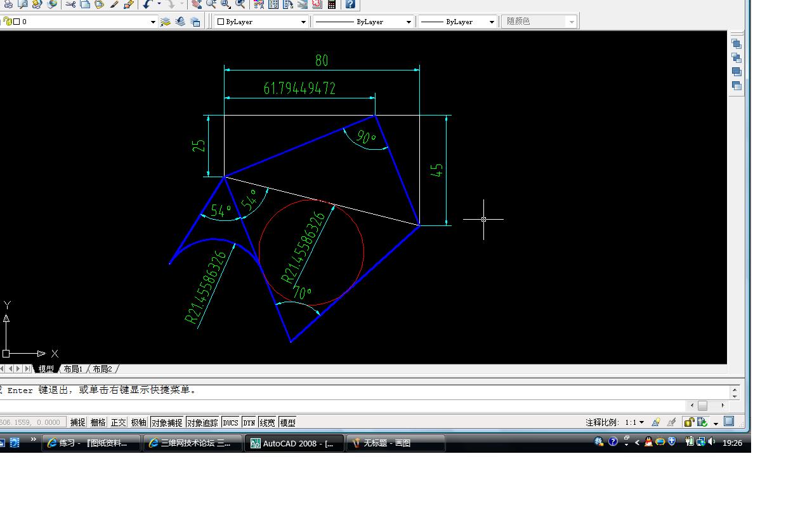Open the Layer States Manager icon
Screen dimensions: 812x508
pos(195,22)
